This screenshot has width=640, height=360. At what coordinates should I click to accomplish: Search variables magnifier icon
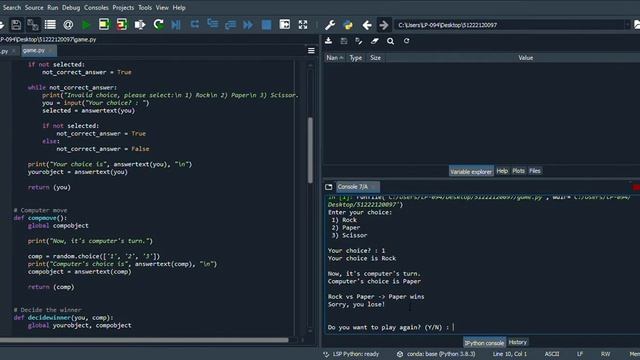point(391,41)
